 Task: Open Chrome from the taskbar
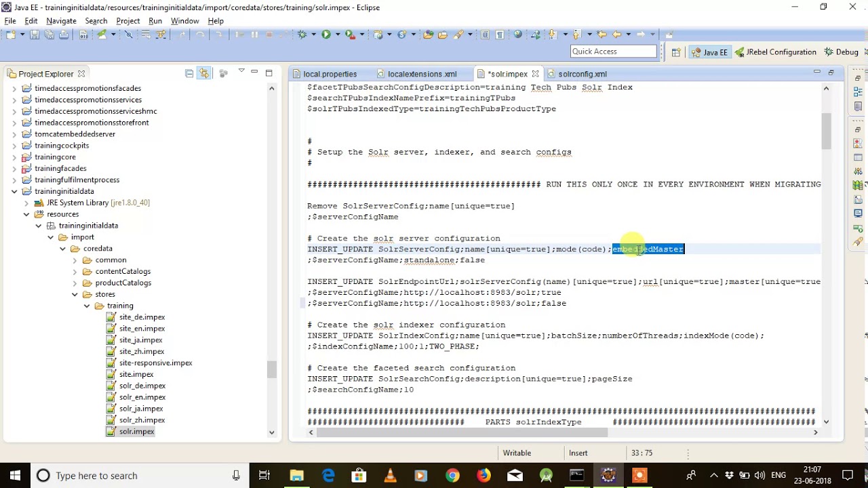point(452,476)
